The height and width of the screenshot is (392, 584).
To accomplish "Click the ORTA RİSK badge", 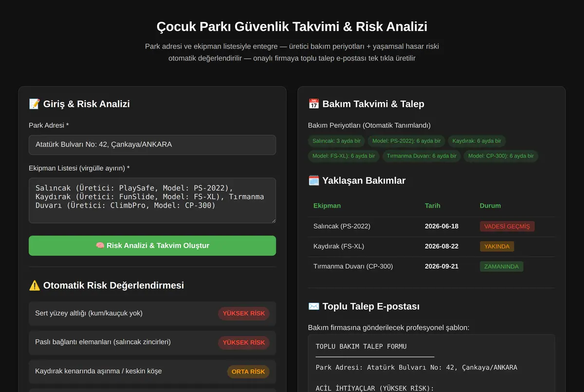I will point(248,372).
